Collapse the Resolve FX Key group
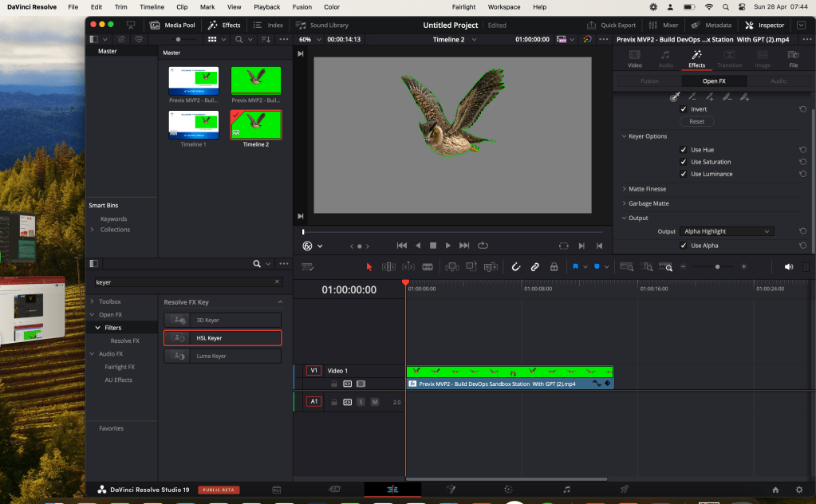This screenshot has width=816, height=504. click(280, 302)
